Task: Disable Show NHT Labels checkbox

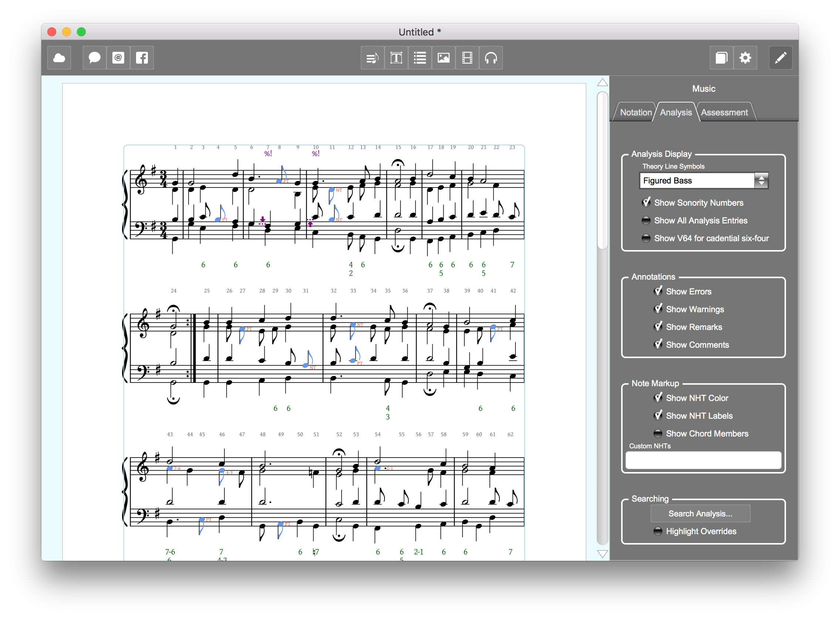Action: pyautogui.click(x=658, y=415)
